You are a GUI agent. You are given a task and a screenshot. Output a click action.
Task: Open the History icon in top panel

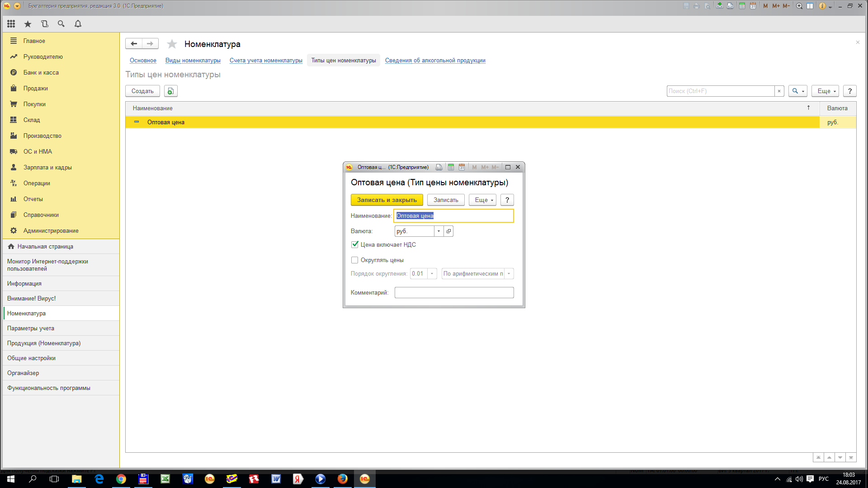point(44,24)
